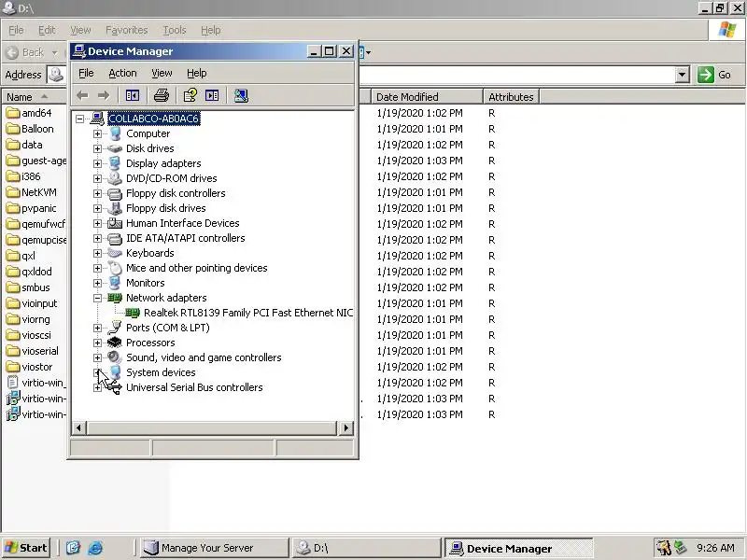This screenshot has height=560, width=747.
Task: Sort by the Name column header
Action: (34, 97)
